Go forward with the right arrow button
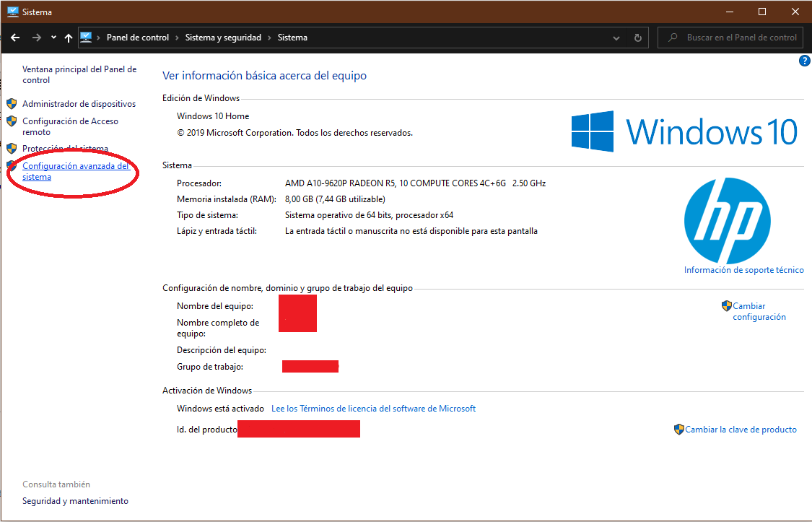 pos(36,38)
